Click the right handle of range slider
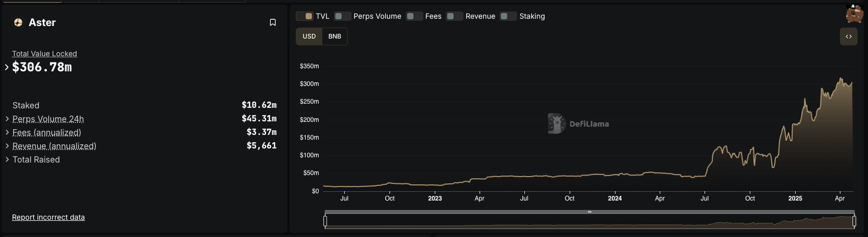Viewport: 868px width, 237px height. click(854, 221)
